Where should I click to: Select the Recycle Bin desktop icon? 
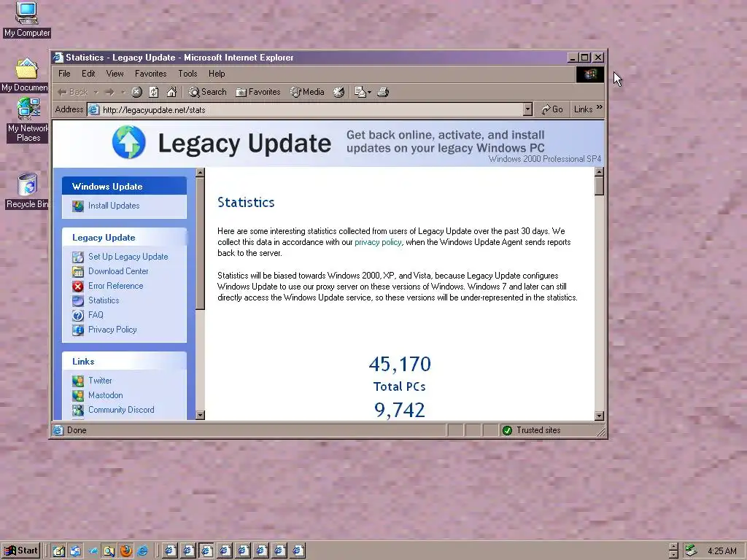pos(27,191)
